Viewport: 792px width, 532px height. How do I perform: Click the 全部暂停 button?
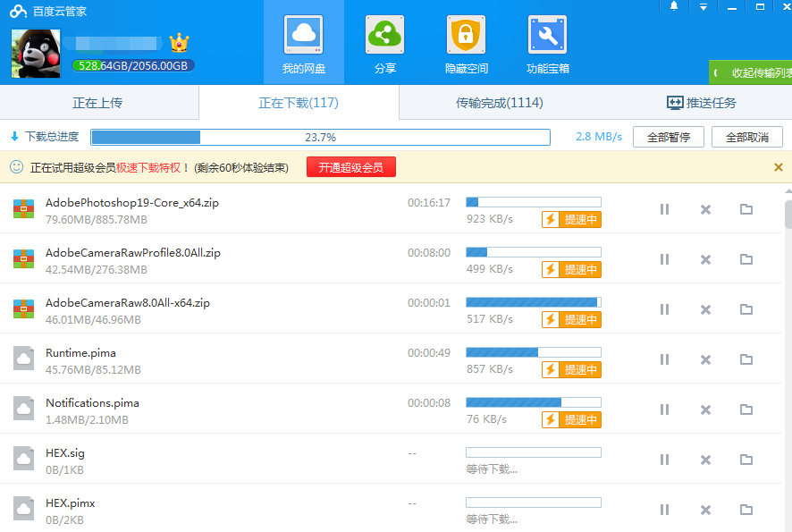click(668, 138)
